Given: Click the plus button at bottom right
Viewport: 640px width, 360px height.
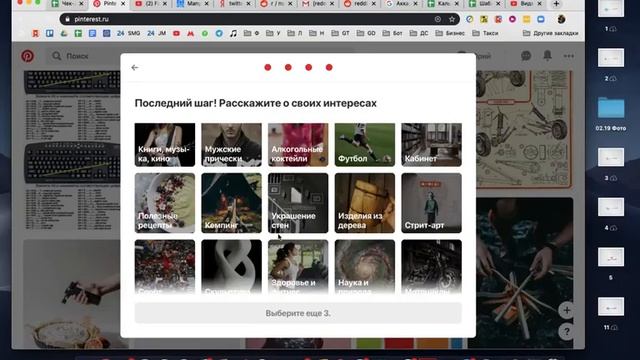Looking at the screenshot, I should coord(567,310).
